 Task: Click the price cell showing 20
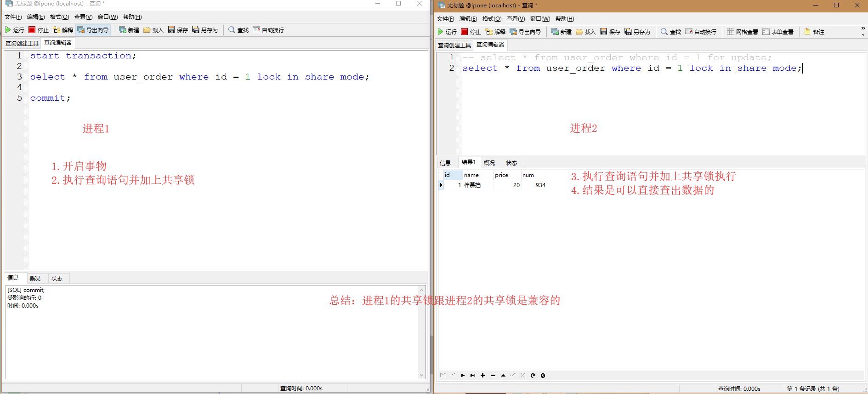coord(507,185)
